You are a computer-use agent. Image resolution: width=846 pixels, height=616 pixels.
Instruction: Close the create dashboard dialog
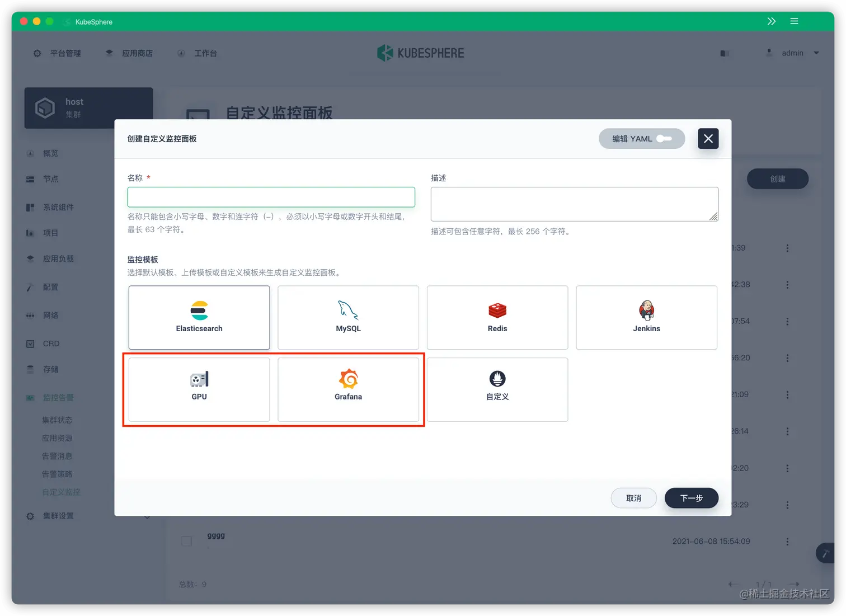[x=708, y=139]
